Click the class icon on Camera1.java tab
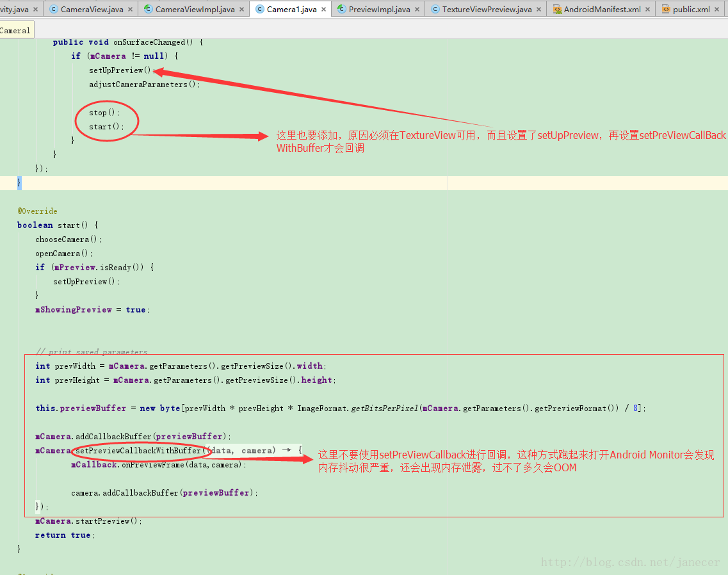 (259, 10)
